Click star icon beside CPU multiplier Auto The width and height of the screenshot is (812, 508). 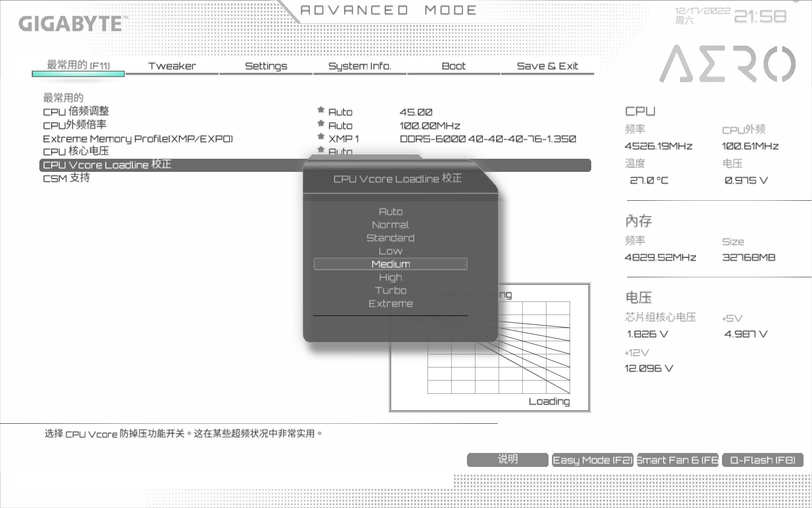coord(321,110)
